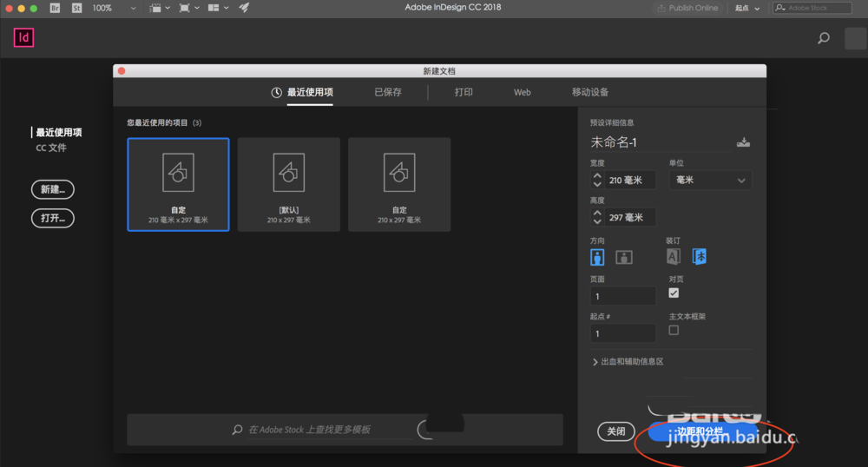
Task: Click the Adobe Stock St icon
Action: click(76, 8)
